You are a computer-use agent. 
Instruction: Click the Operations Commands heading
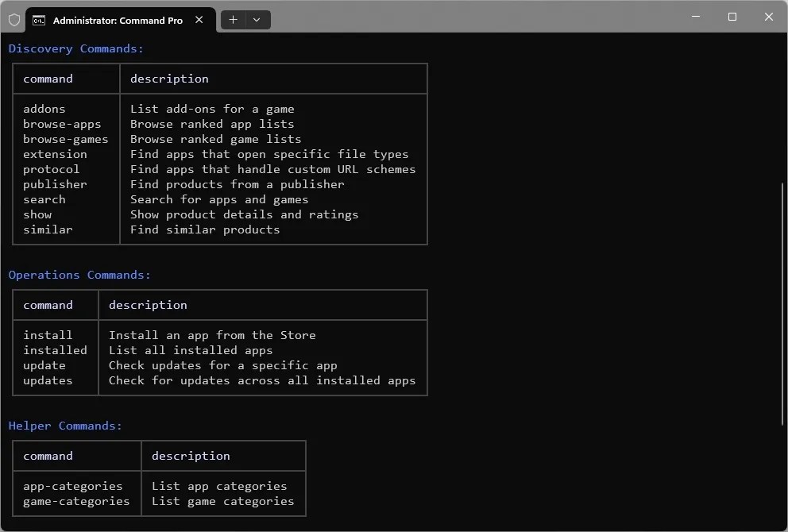point(78,275)
